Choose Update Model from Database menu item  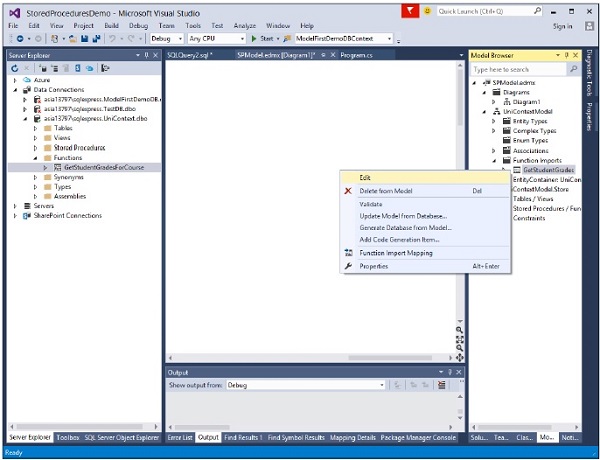403,215
